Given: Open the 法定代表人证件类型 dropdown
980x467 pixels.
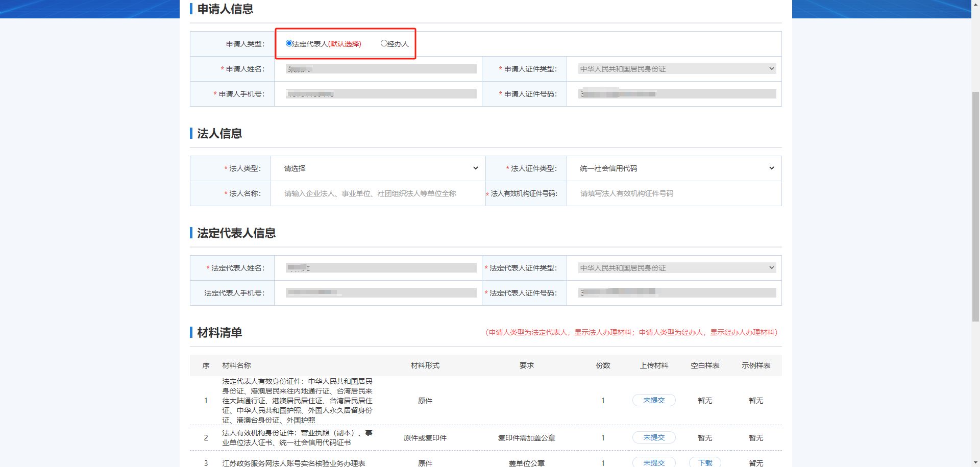Looking at the screenshot, I should coord(676,268).
